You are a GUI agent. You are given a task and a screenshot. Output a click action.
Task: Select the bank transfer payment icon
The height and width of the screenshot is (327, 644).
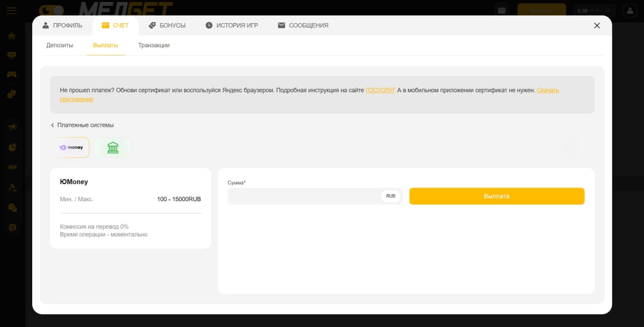(x=113, y=147)
